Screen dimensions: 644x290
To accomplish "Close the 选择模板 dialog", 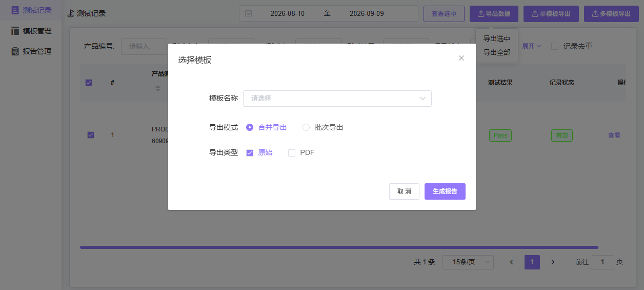I will tap(461, 58).
